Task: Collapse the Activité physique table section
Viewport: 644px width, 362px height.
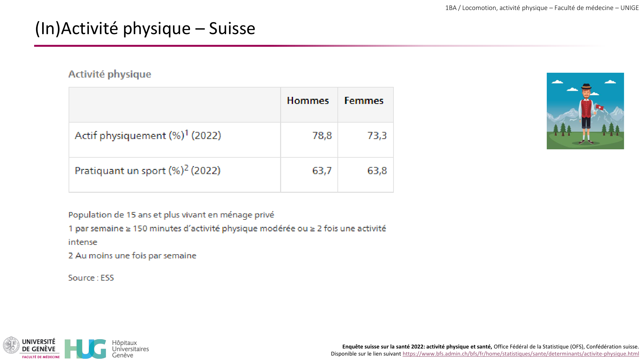Action: pyautogui.click(x=109, y=74)
